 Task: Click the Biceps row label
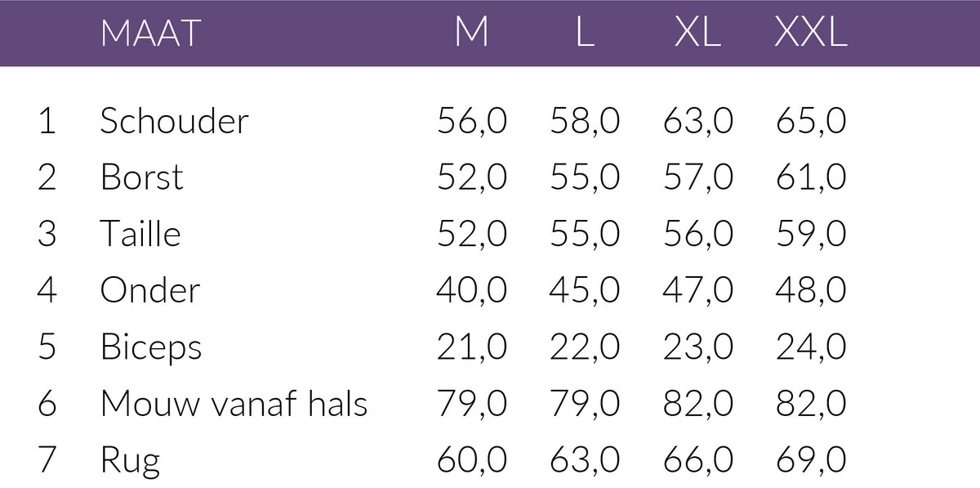click(151, 347)
